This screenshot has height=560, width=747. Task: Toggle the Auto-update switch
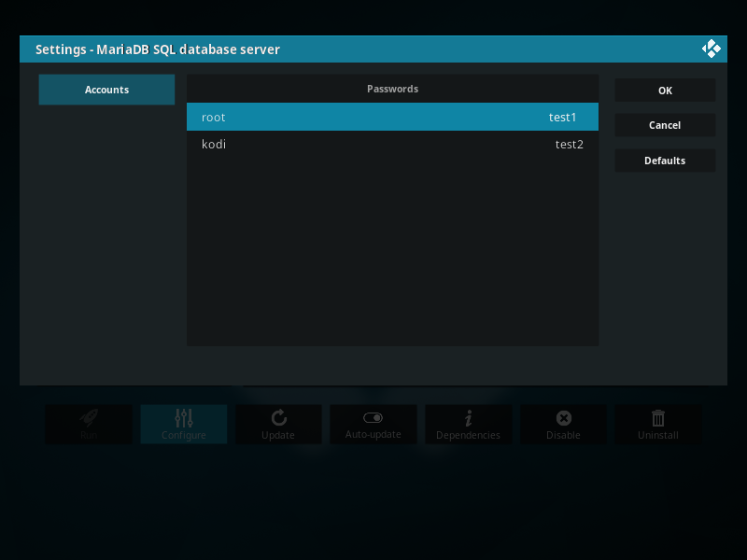point(373,418)
